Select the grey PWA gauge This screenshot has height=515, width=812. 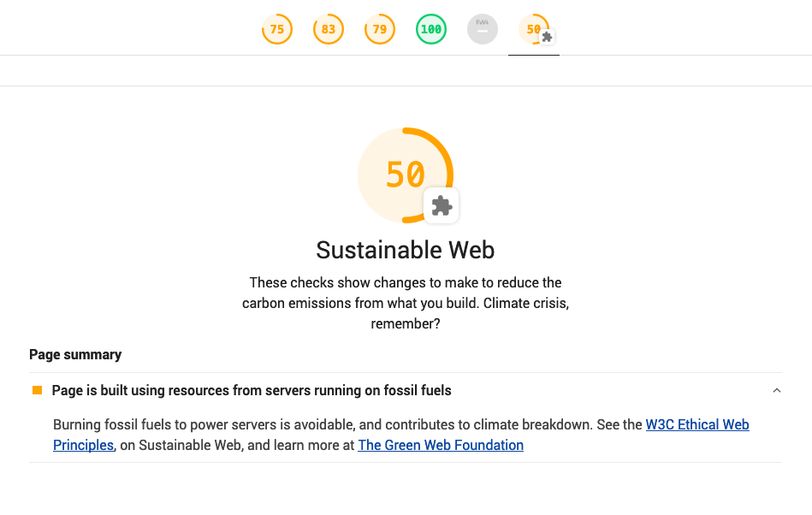482,29
